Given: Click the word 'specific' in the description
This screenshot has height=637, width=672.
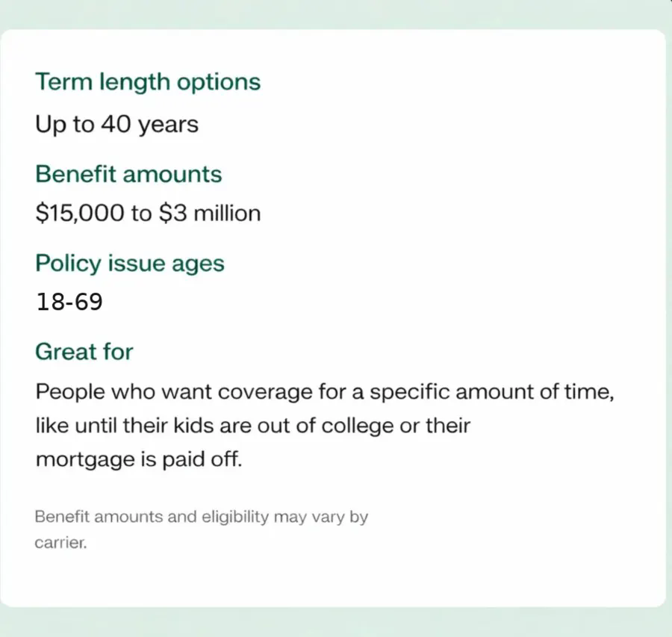Looking at the screenshot, I should (409, 392).
